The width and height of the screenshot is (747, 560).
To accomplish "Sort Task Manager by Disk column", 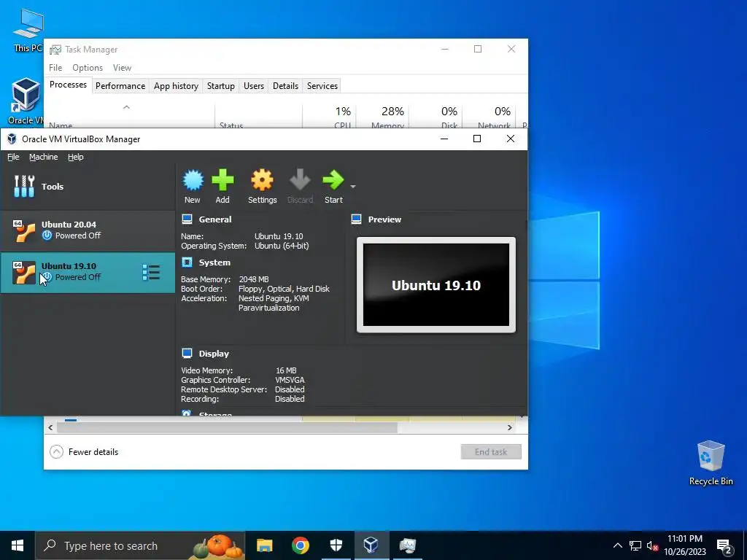I will click(436, 116).
